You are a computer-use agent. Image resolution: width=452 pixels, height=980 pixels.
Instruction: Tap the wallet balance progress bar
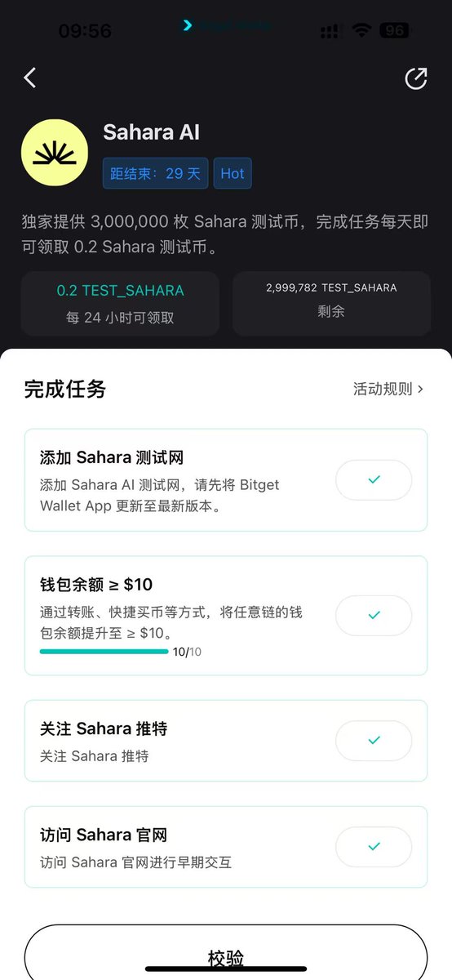104,652
